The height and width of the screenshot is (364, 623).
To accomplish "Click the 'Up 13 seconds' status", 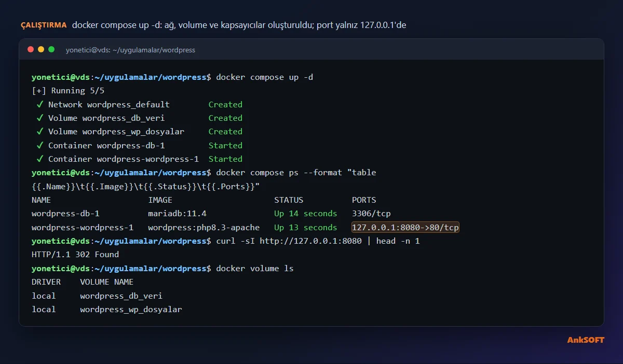I will click(x=306, y=228).
